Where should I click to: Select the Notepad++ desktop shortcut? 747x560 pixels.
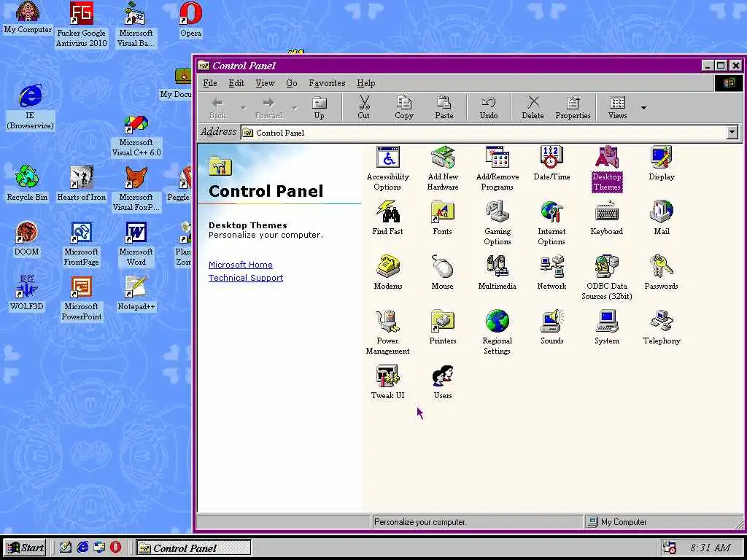coord(136,293)
